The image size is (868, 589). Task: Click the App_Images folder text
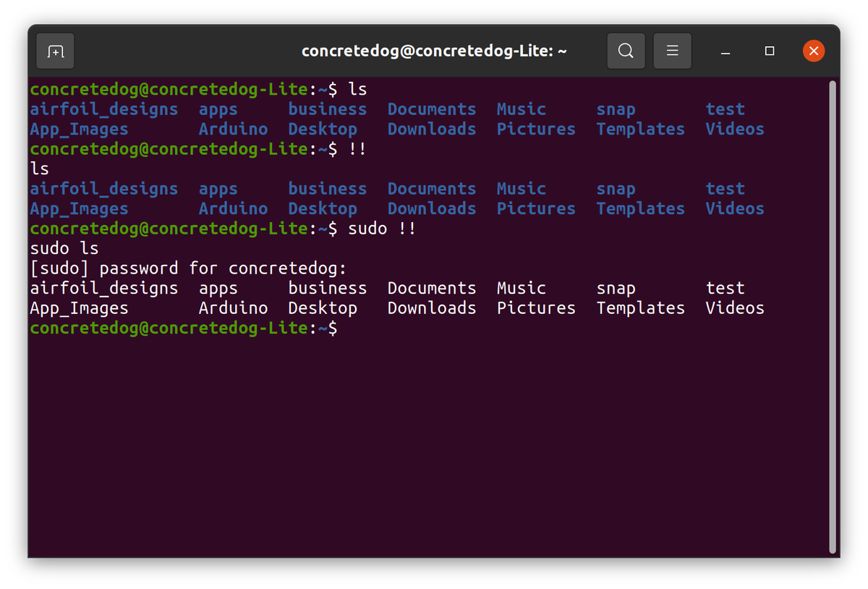(x=79, y=129)
